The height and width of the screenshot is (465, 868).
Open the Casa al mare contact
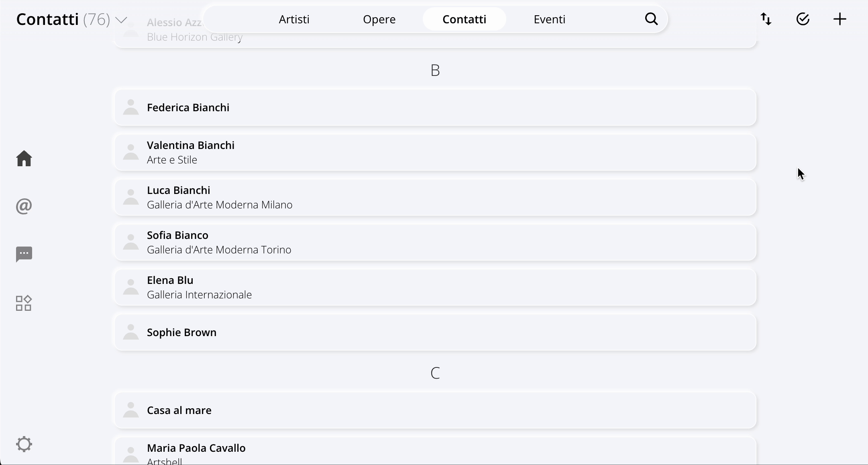[435, 410]
